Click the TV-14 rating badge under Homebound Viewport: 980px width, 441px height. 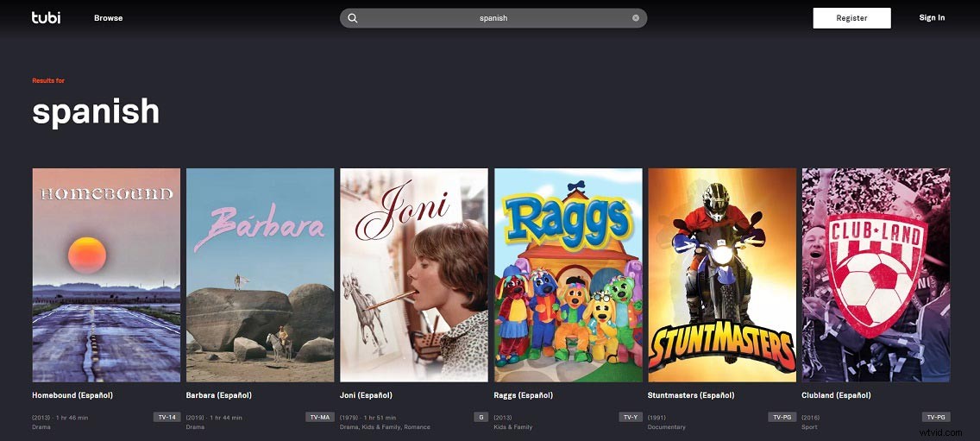point(166,417)
